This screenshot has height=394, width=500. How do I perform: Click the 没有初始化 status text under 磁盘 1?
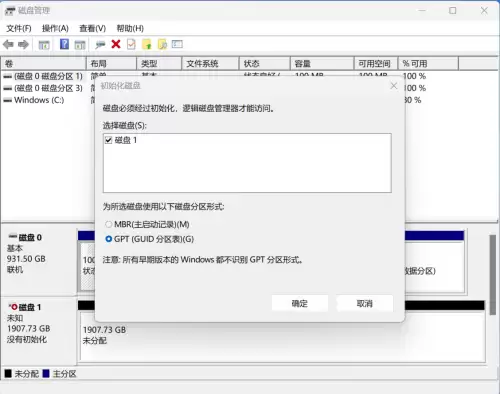coord(27,339)
